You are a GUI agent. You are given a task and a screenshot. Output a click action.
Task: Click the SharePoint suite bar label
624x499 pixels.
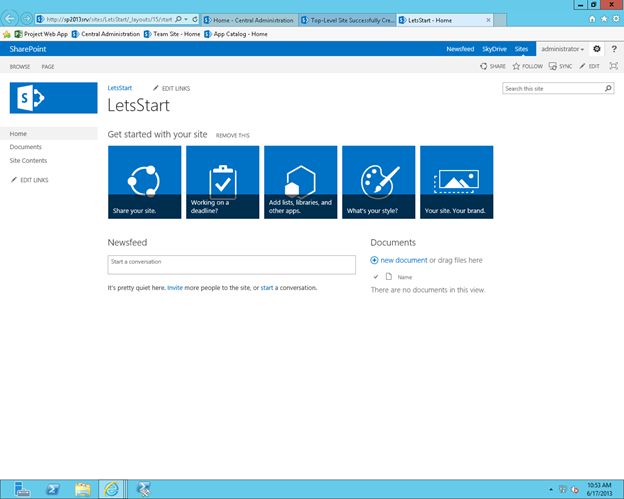[x=28, y=49]
